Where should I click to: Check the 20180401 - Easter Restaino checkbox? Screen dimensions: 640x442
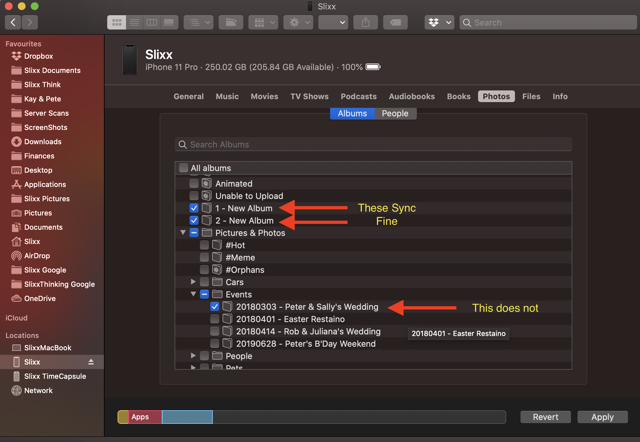(215, 319)
